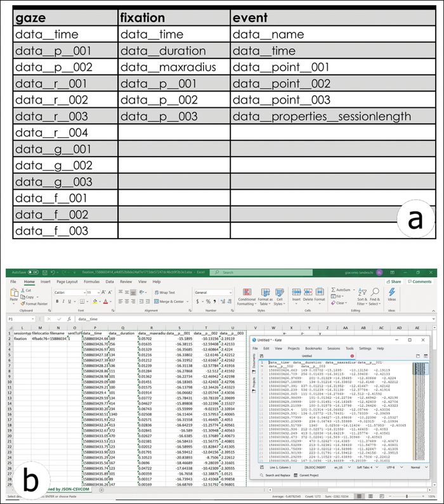Click the Cell Styles icon
The height and width of the screenshot is (504, 444).
coord(280,292)
